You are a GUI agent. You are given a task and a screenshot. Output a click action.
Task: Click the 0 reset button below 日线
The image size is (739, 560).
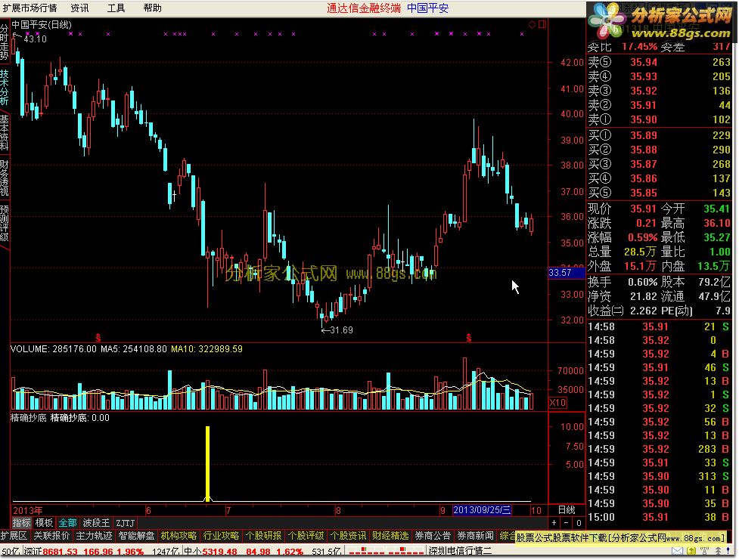pos(579,523)
